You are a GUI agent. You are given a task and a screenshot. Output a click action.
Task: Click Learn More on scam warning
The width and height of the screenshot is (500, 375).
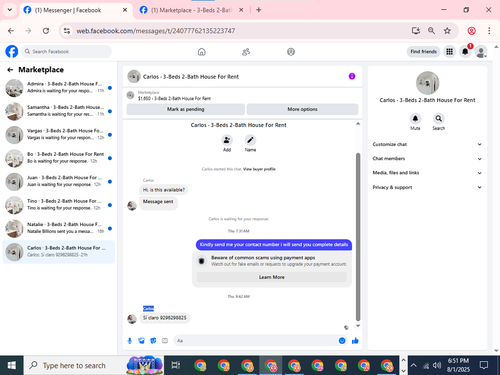272,277
